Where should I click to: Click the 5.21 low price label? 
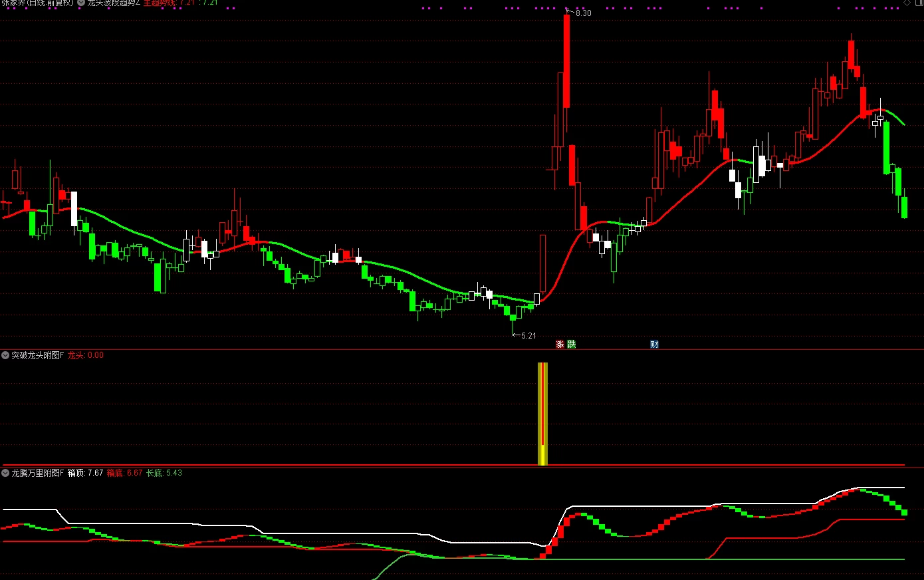click(528, 335)
